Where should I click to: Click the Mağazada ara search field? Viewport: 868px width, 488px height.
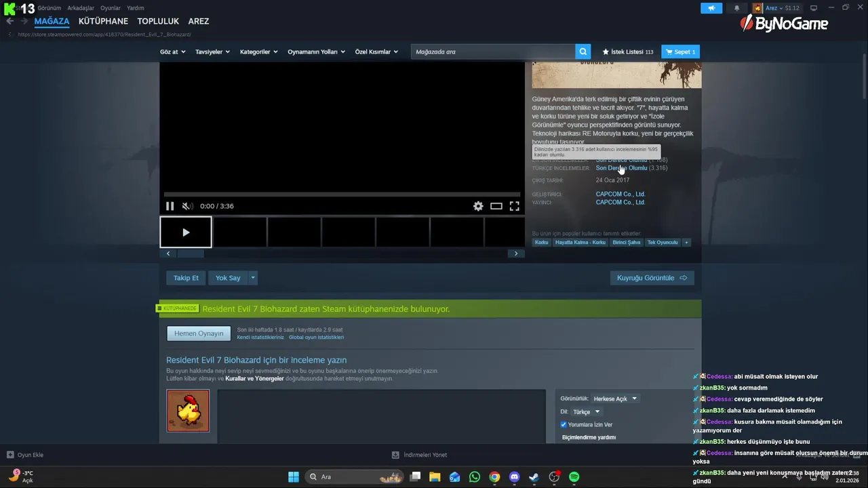493,52
